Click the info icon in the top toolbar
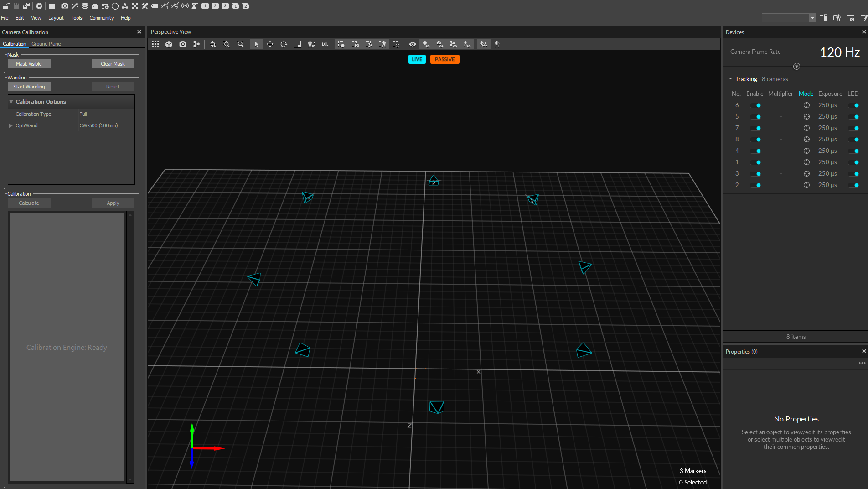Viewport: 868px width, 489px height. tap(115, 6)
